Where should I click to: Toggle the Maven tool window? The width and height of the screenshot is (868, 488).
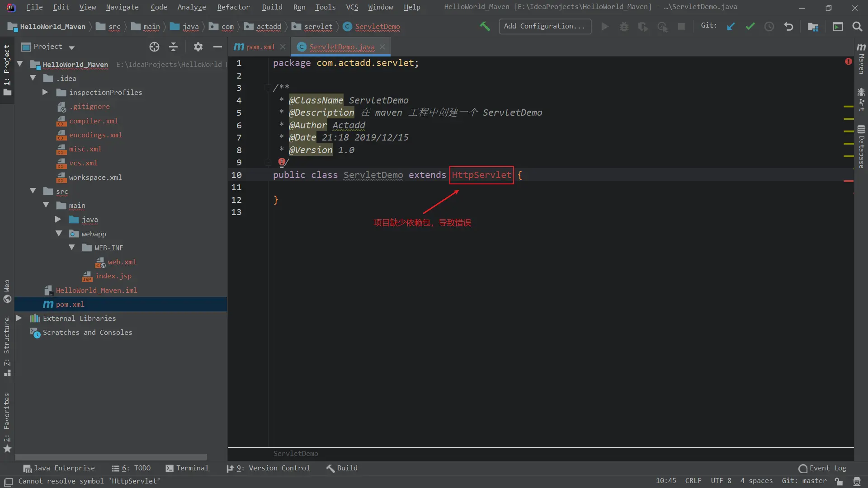[x=861, y=59]
